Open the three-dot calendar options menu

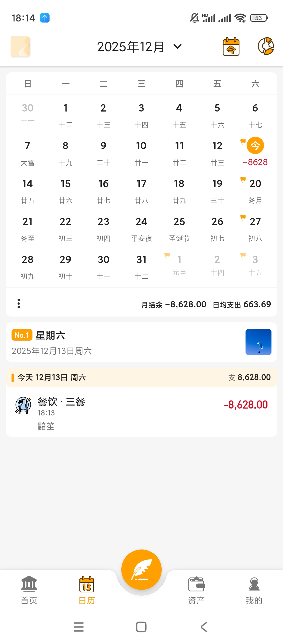[x=19, y=303]
